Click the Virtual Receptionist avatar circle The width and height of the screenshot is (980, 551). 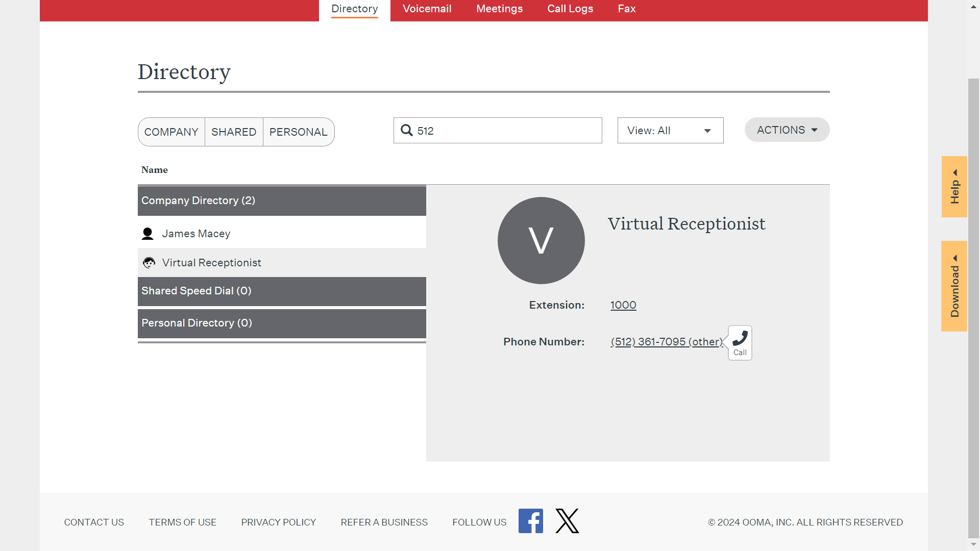click(541, 240)
